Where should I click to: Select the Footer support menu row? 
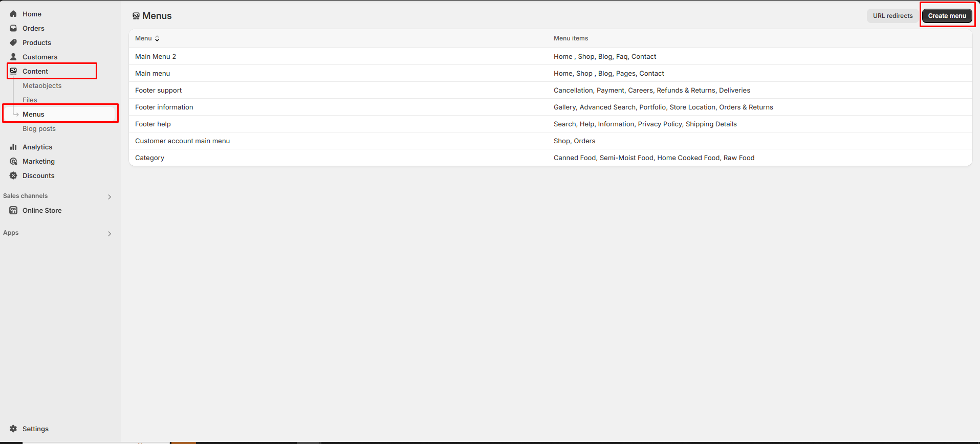click(158, 91)
